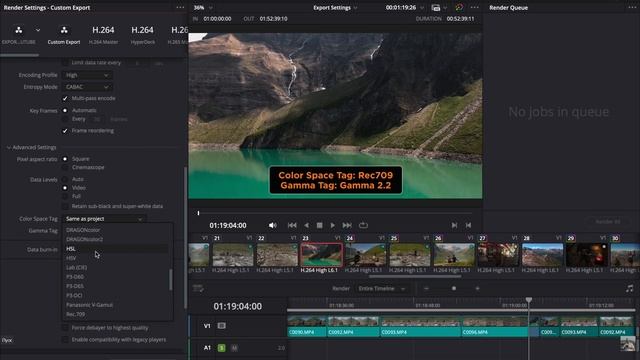This screenshot has width=640, height=360.
Task: Select clip 26 thumbnail
Action: pyautogui.click(x=454, y=254)
